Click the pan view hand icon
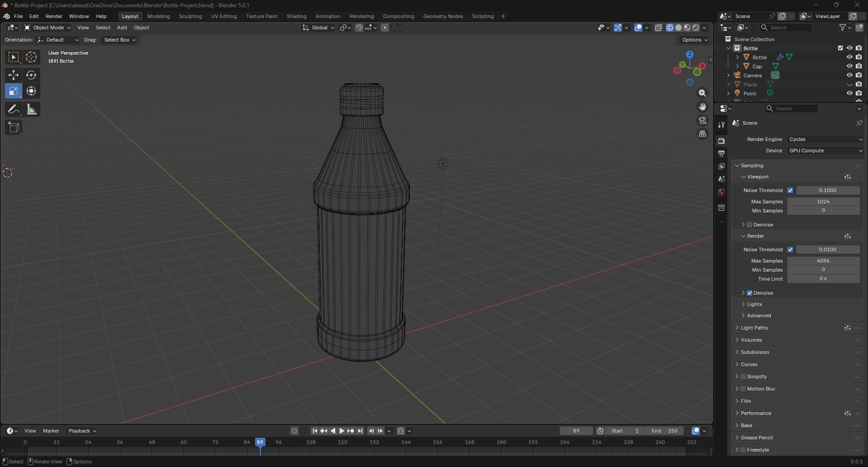Screen dimensions: 868x467 [x=702, y=107]
